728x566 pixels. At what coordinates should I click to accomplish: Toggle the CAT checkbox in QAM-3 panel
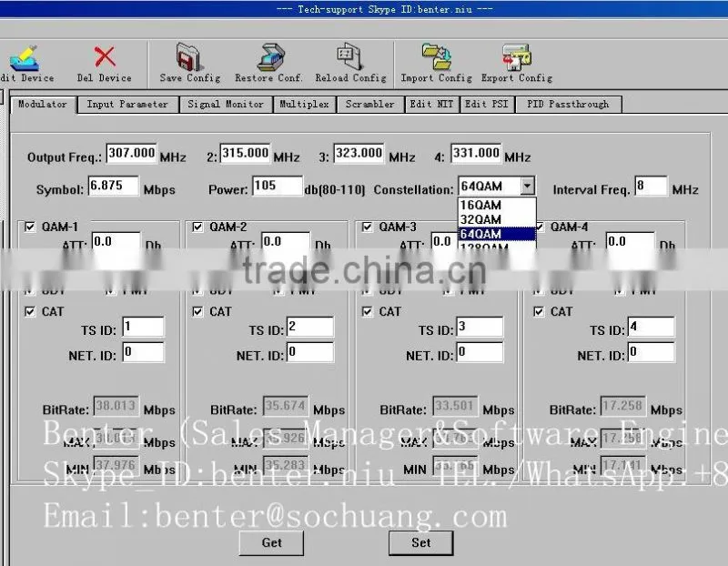point(368,311)
